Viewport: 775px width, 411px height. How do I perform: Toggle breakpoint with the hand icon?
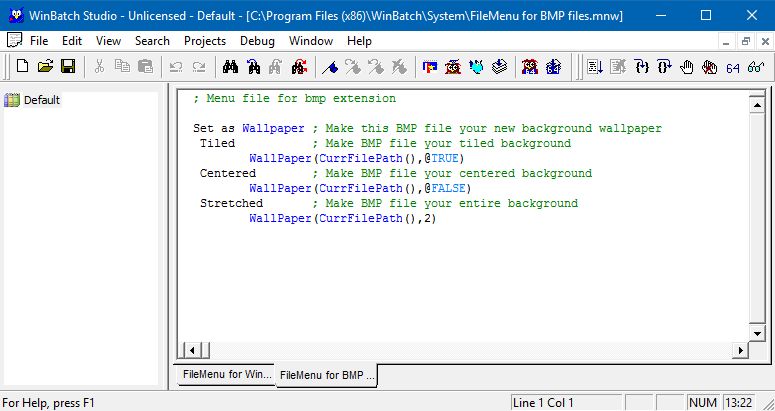pos(687,66)
